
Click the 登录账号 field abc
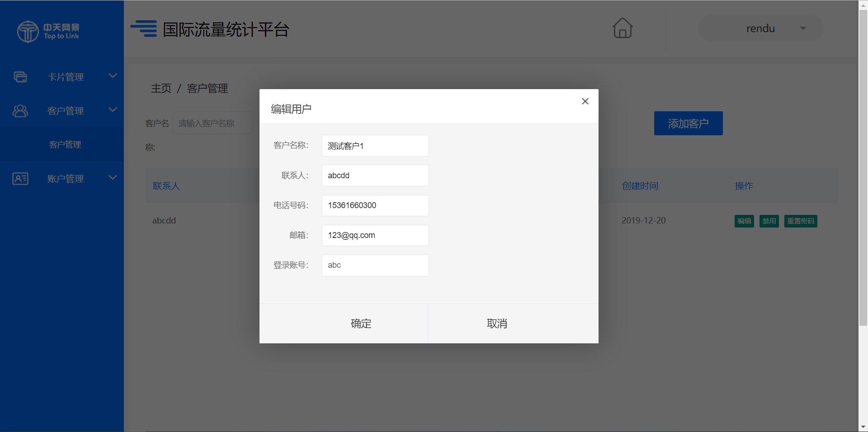[x=375, y=265]
